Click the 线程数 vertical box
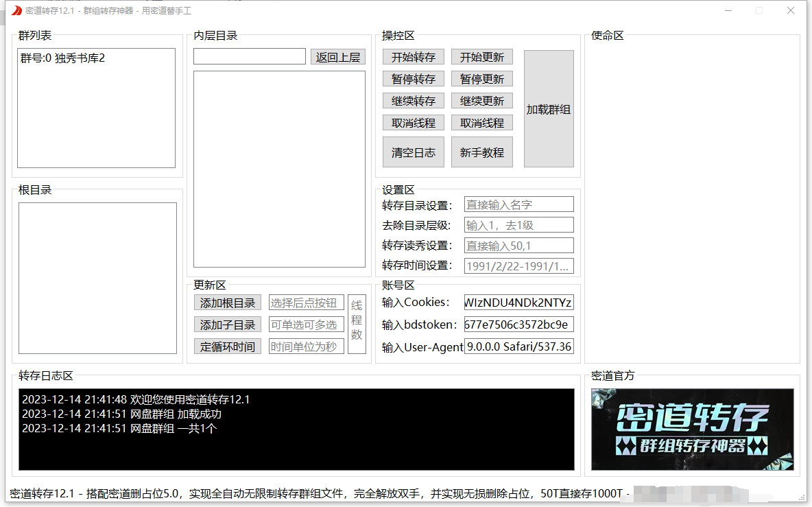Image resolution: width=812 pixels, height=507 pixels. tap(357, 325)
